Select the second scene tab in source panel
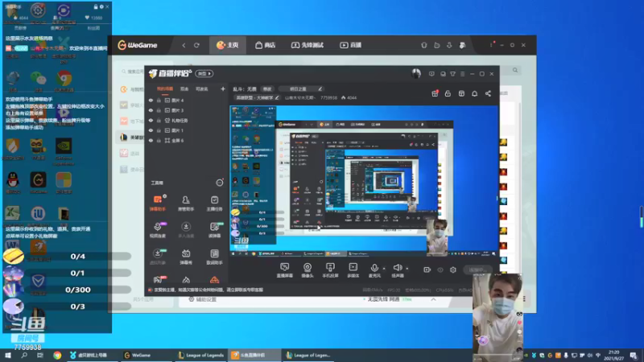This screenshot has height=362, width=644. point(184,89)
